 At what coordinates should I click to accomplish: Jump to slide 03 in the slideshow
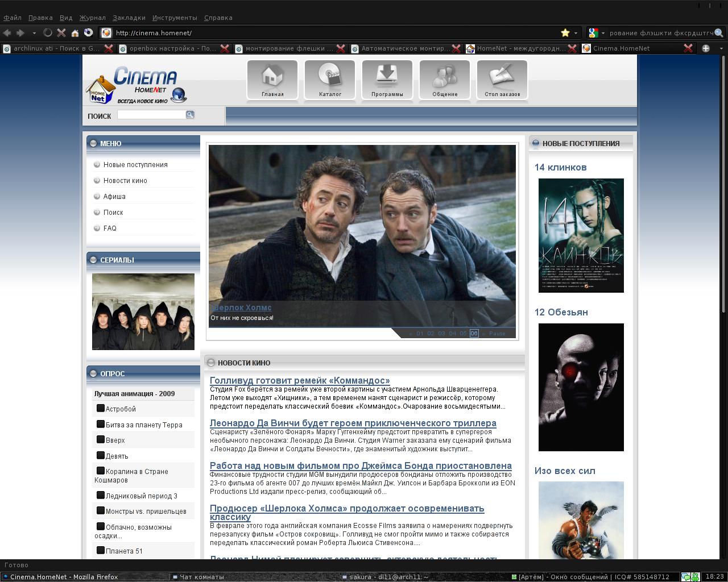pyautogui.click(x=441, y=334)
